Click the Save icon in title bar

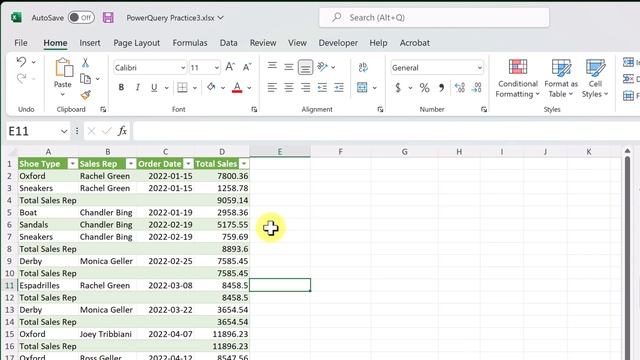click(x=108, y=18)
